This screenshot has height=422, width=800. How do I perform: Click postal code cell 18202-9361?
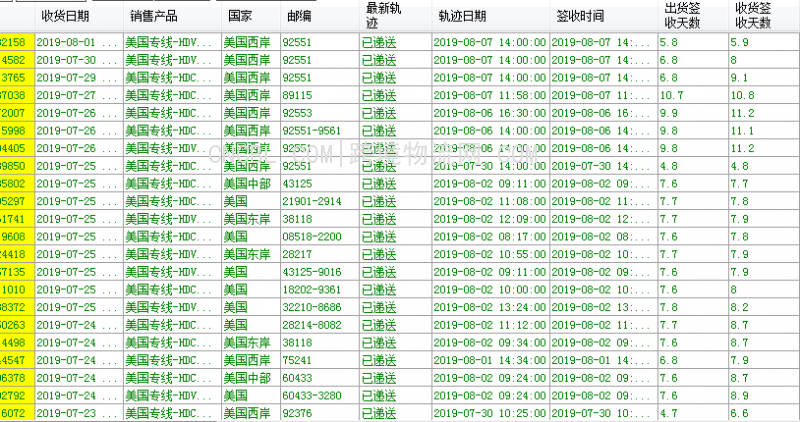[x=319, y=289]
